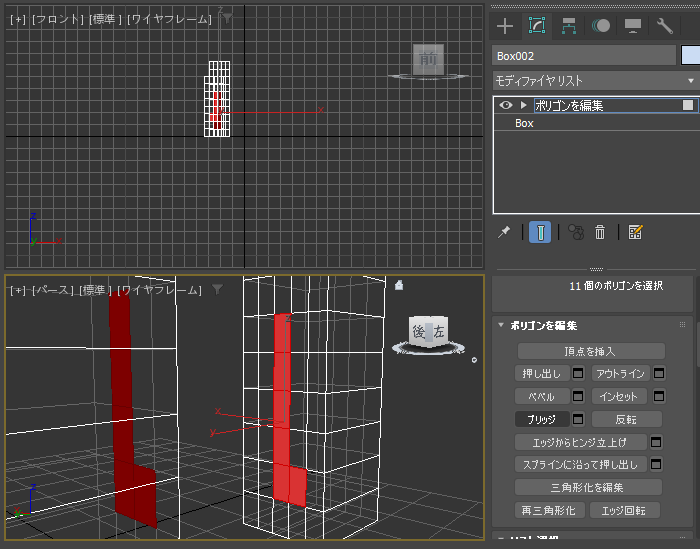This screenshot has width=700, height=549.
Task: Open ブリッジ settings box icon
Action: [x=578, y=419]
